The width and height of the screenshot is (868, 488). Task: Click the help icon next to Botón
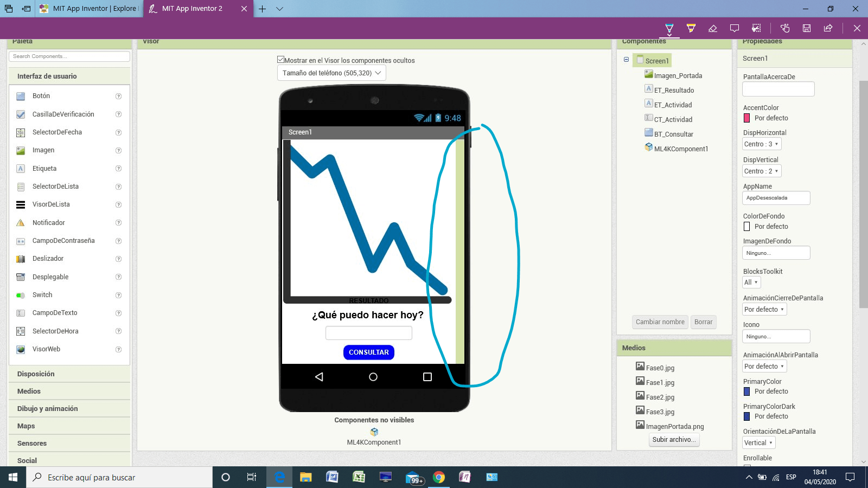click(118, 97)
